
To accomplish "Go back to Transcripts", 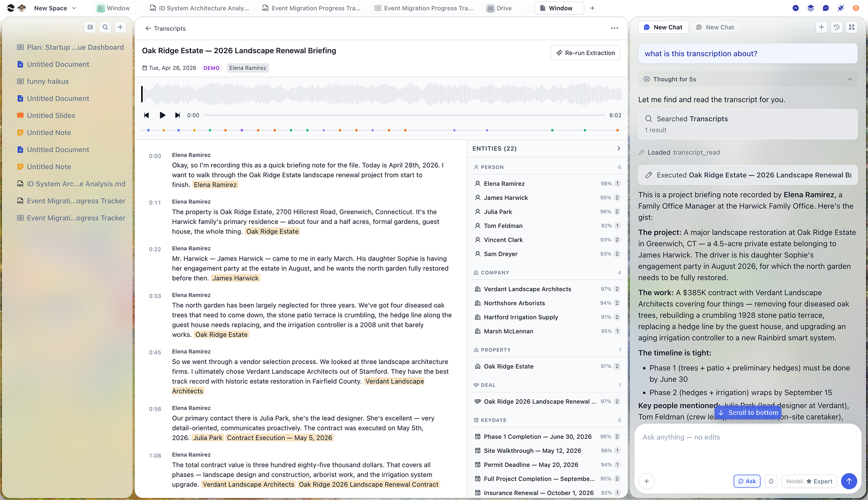I will tap(165, 29).
